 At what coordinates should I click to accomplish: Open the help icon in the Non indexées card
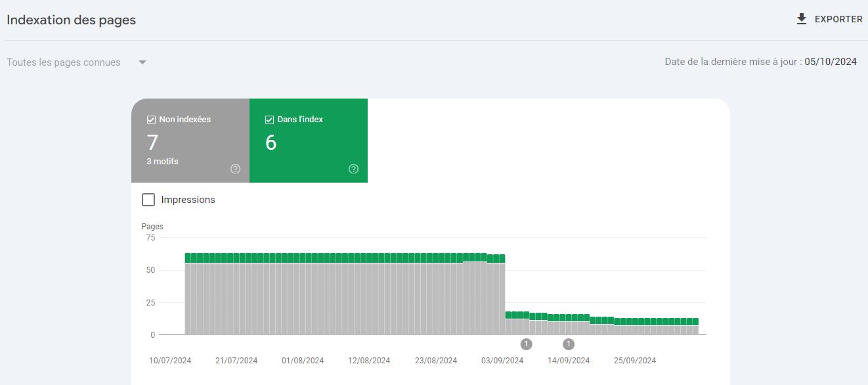[x=235, y=169]
